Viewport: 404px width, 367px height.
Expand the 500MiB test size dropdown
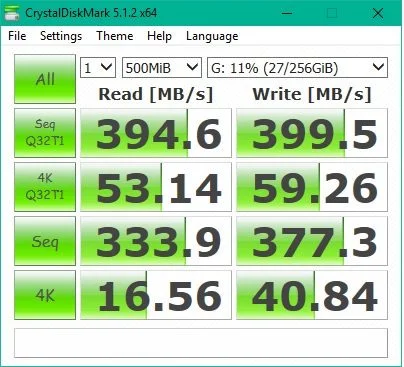pos(162,68)
